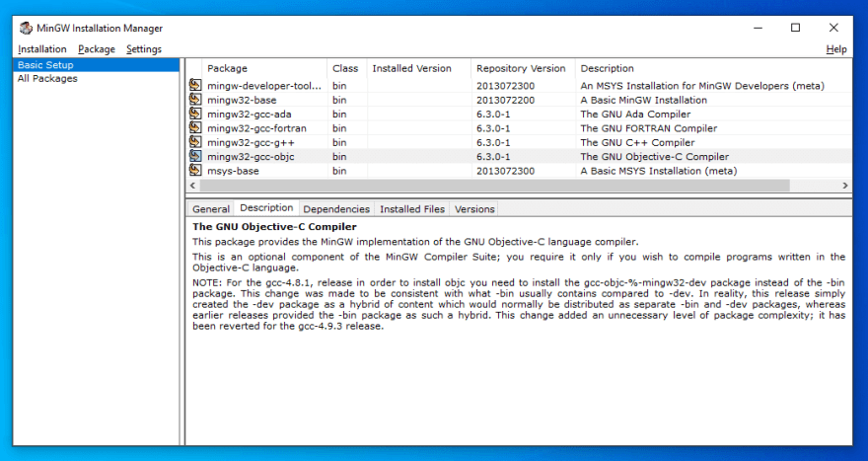Mark the mingw32-base package checkbox icon
Screen dimensions: 868x461
(x=195, y=99)
